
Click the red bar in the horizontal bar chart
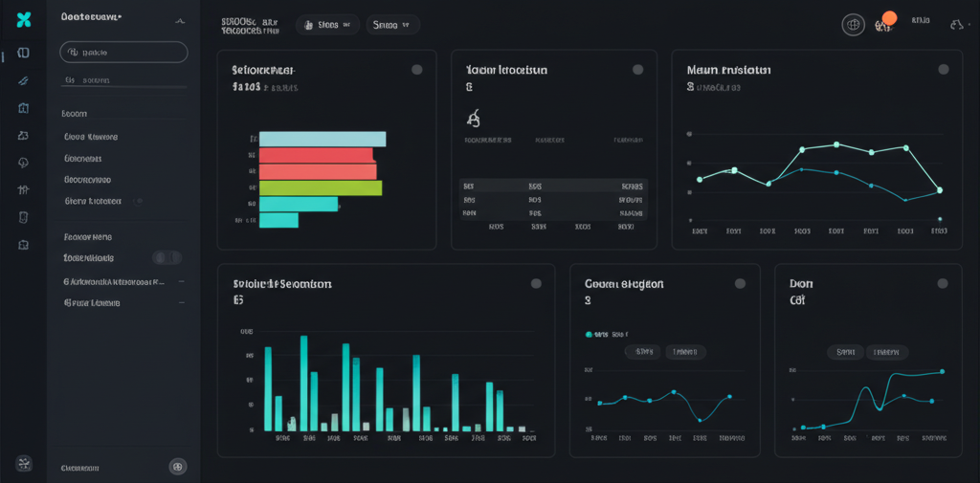[x=316, y=155]
